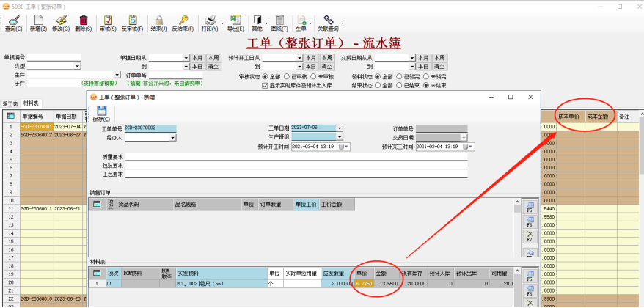The height and width of the screenshot is (308, 644).
Task: Select 已结束 radio button
Action: tap(400, 85)
